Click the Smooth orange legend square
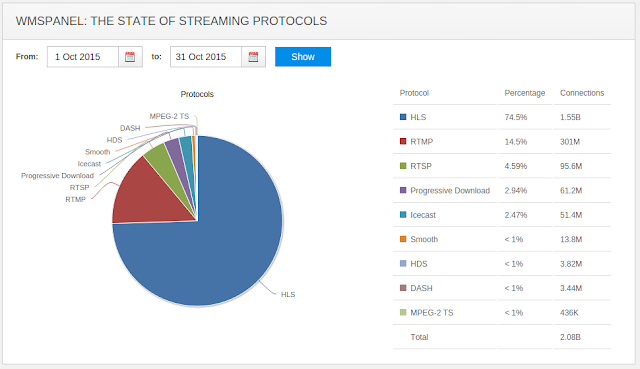 point(403,239)
